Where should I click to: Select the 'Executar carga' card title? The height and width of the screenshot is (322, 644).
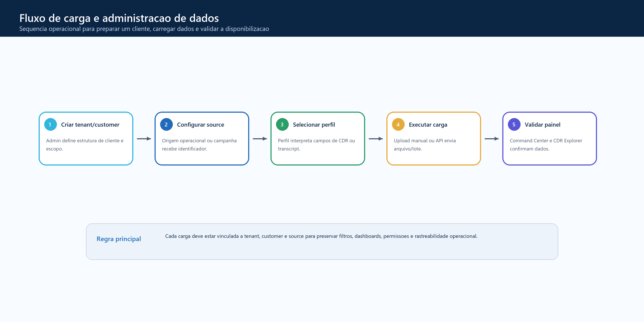[428, 125]
